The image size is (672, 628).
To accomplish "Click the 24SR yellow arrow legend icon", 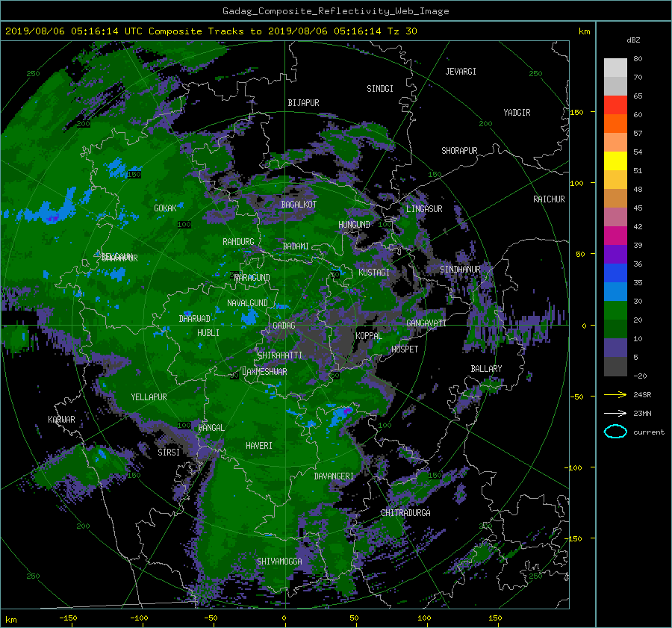I will click(615, 394).
